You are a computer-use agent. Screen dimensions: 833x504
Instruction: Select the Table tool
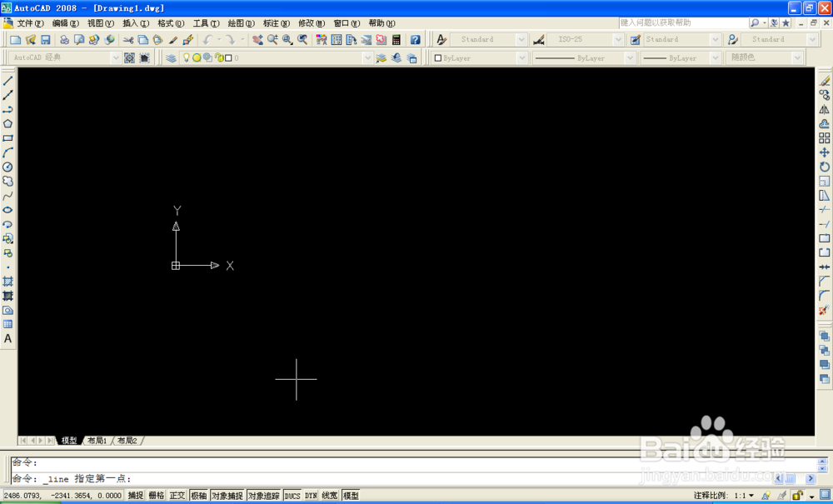pyautogui.click(x=8, y=324)
